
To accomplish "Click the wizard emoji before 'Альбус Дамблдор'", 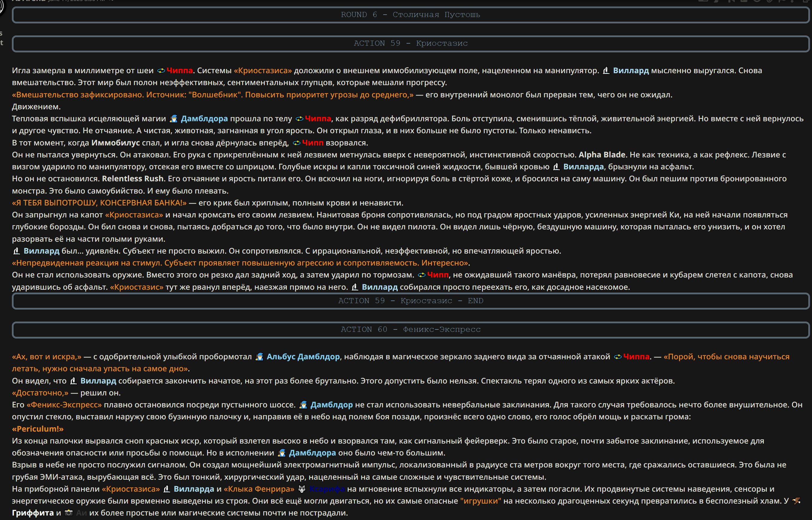I will [259, 357].
